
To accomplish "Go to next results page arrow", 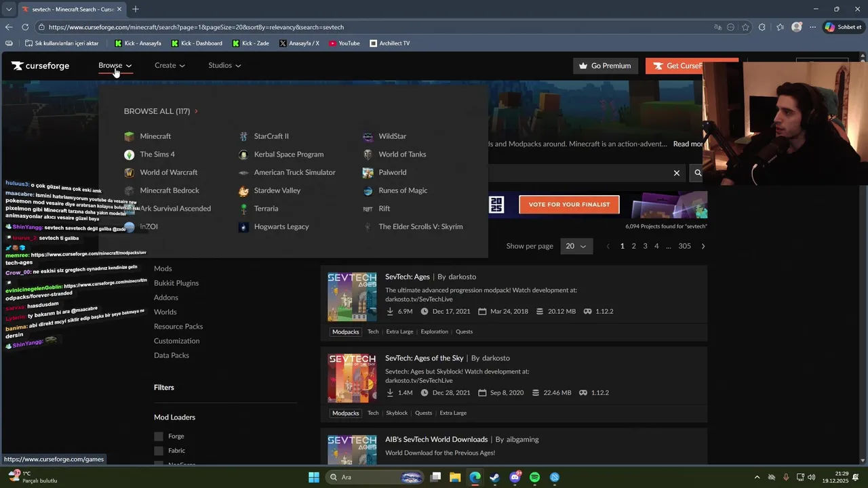I will coord(703,246).
